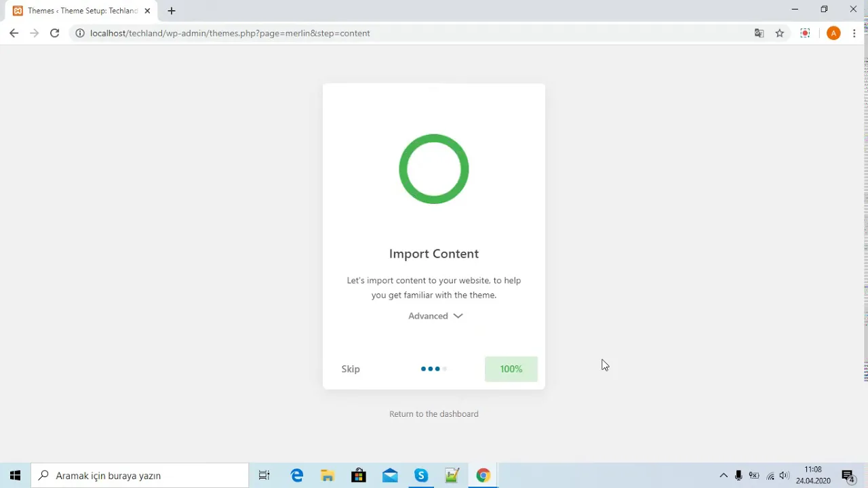Open the translate page icon
The image size is (868, 488).
click(759, 33)
